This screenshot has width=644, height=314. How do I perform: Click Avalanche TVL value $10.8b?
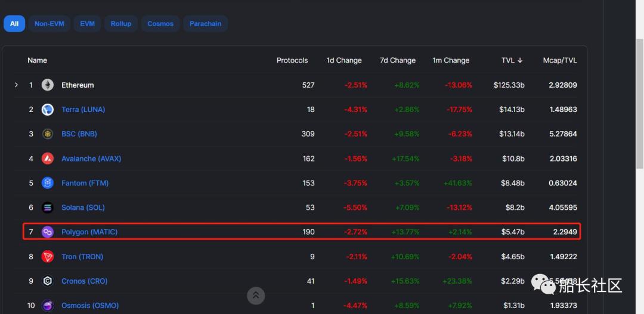click(x=513, y=158)
